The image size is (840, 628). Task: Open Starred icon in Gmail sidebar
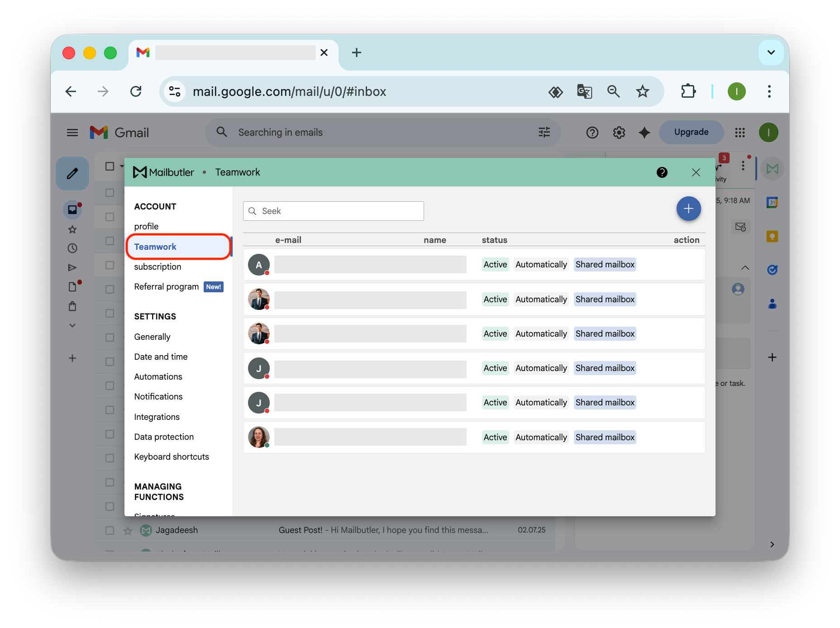click(x=72, y=229)
